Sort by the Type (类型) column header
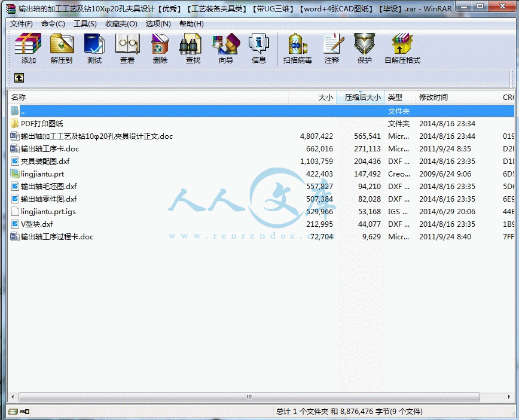The width and height of the screenshot is (519, 420). pos(399,98)
